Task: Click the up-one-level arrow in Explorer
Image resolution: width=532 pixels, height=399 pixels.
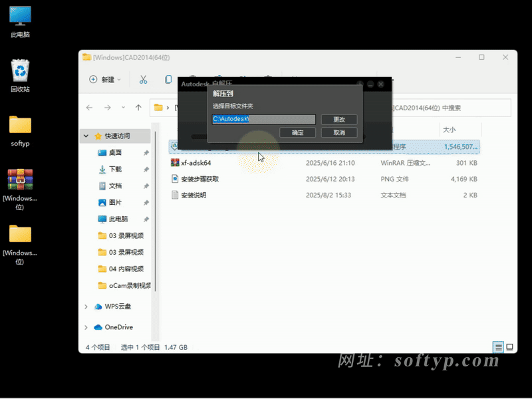Action: coord(138,108)
